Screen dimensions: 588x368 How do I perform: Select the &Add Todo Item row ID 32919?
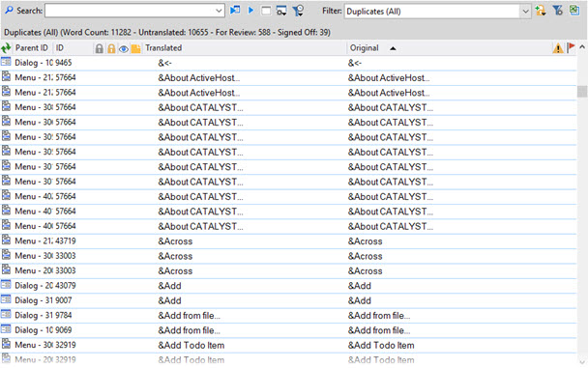[289, 345]
